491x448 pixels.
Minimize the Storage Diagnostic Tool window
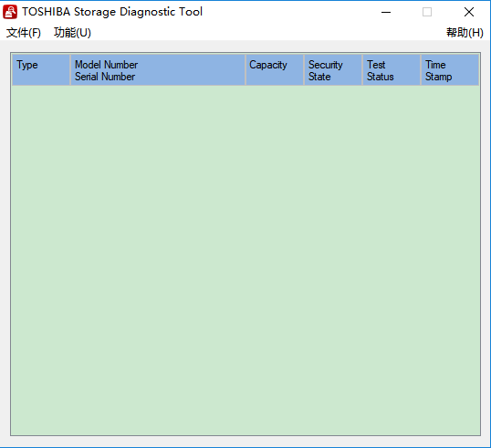point(386,12)
